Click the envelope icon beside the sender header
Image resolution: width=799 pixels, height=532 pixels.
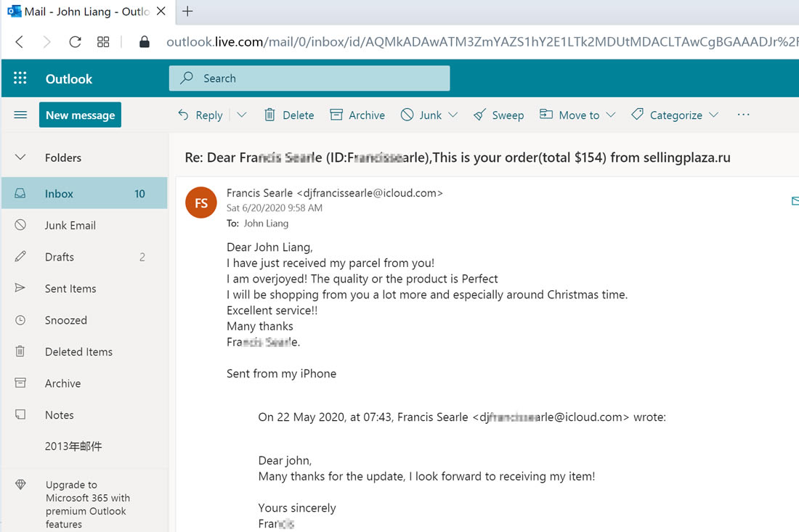(795, 201)
